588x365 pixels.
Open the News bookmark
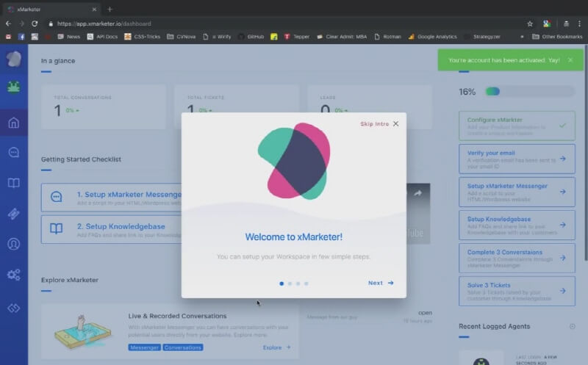coord(69,37)
